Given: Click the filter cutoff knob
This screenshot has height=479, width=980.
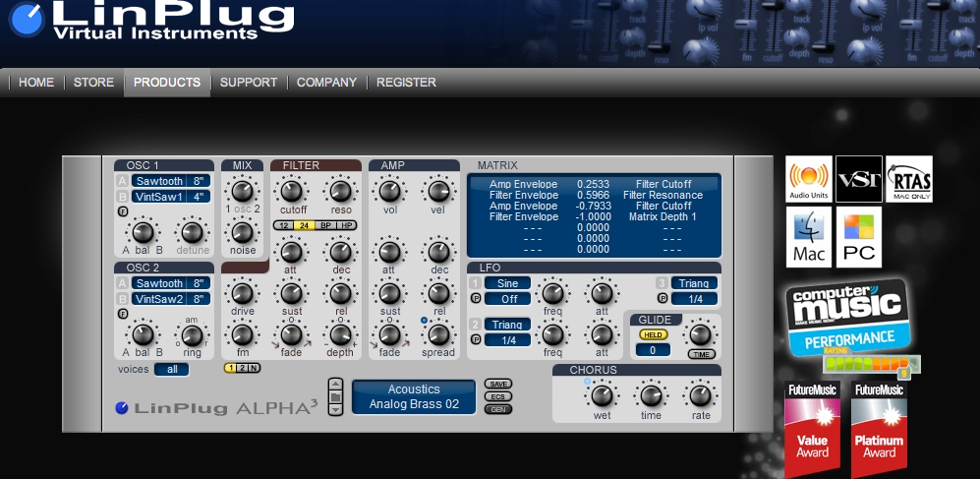Looking at the screenshot, I should [293, 192].
